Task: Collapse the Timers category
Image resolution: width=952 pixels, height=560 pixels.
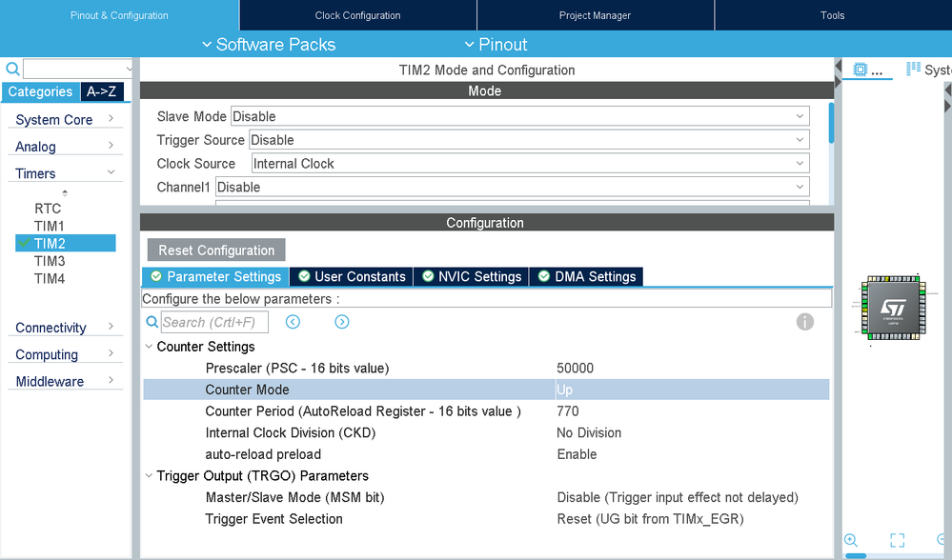Action: [65, 173]
